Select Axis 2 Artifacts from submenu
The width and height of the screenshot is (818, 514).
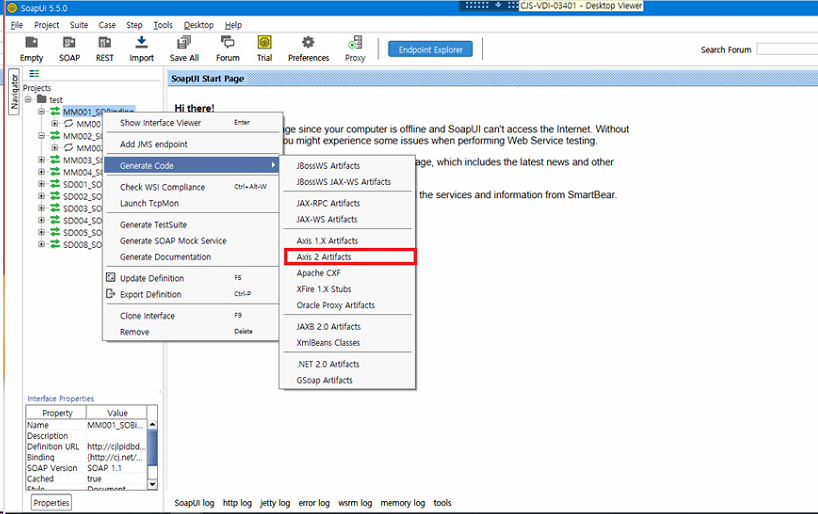pos(350,257)
